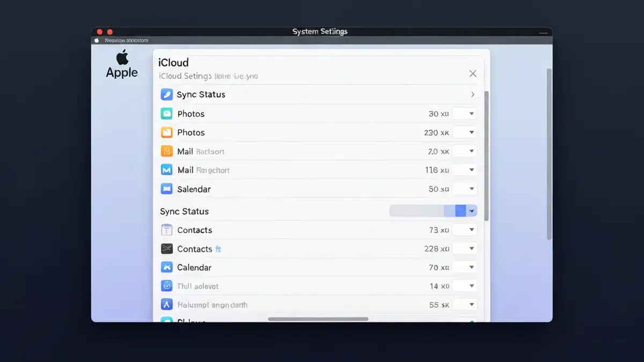Open the dropdown in the Mail 116 xu row
This screenshot has height=362, width=644.
465,170
